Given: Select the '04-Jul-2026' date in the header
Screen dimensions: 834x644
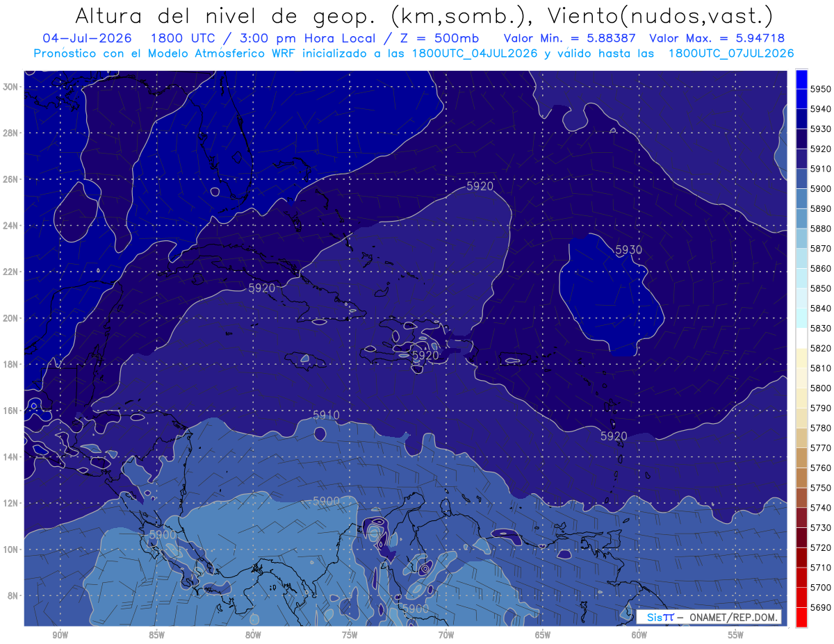Looking at the screenshot, I should coord(86,38).
